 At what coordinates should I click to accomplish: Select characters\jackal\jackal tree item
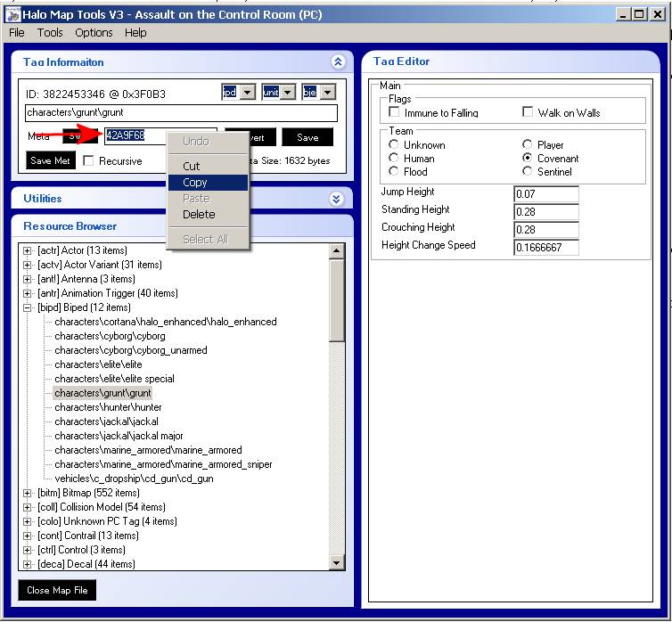(106, 421)
